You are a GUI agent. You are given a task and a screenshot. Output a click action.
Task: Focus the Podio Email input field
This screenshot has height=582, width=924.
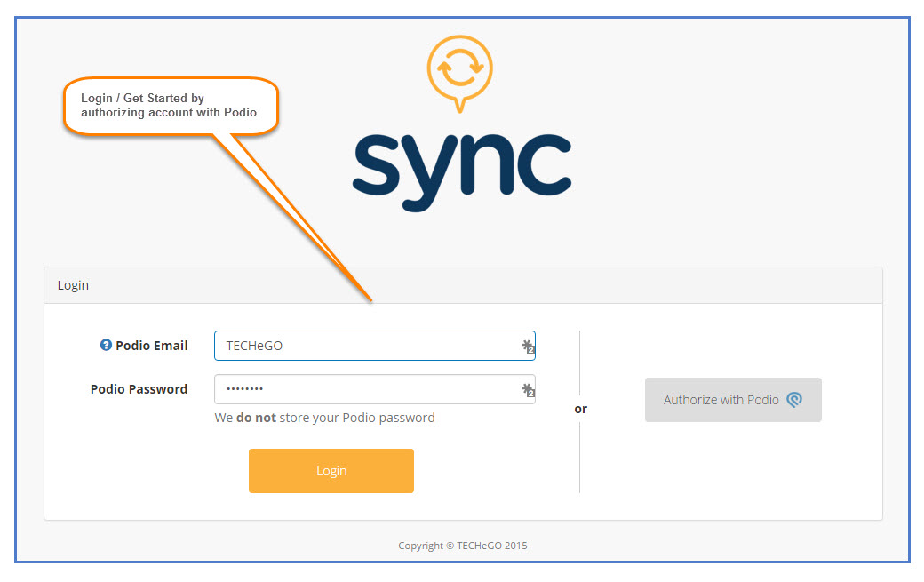pyautogui.click(x=375, y=346)
